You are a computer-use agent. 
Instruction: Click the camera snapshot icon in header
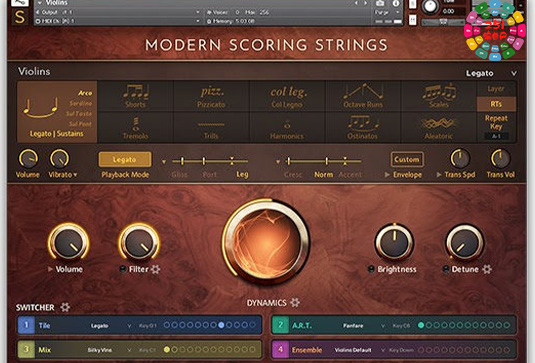[380, 3]
